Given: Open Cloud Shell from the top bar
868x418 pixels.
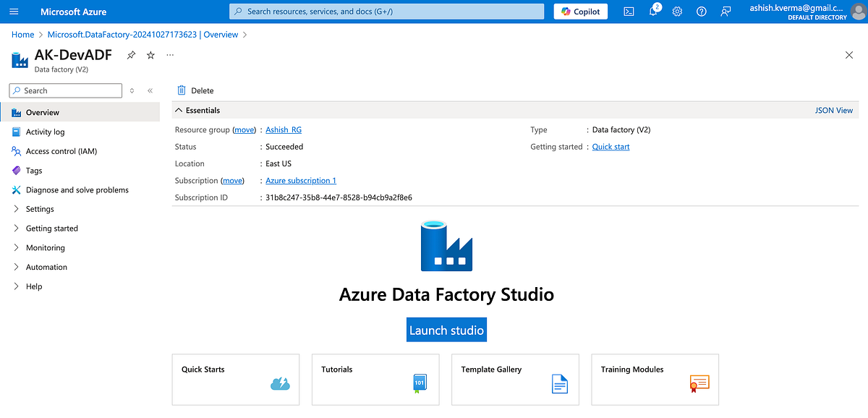Looking at the screenshot, I should click(629, 12).
